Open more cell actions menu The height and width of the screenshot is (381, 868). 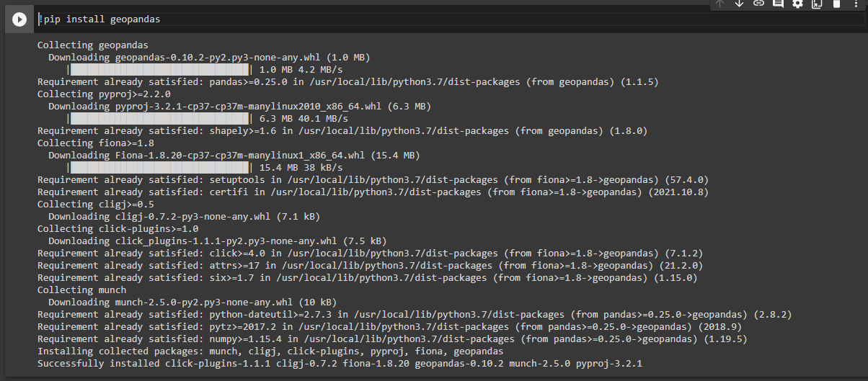pos(856,4)
